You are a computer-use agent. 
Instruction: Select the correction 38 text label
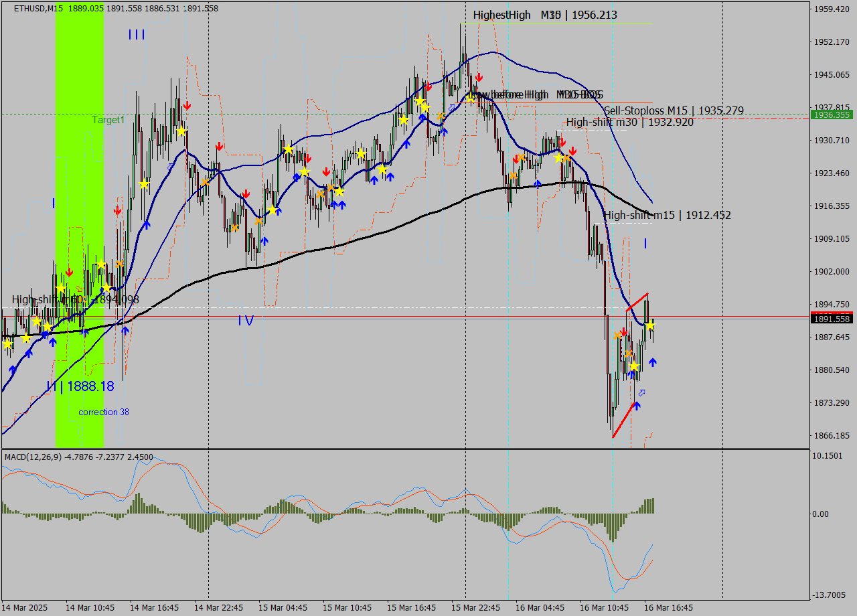tap(104, 412)
